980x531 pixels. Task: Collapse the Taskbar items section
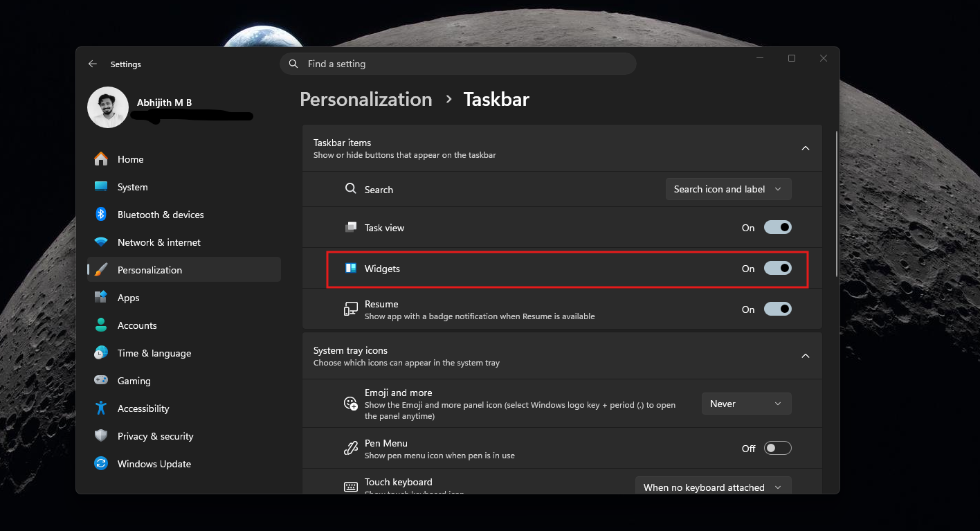(806, 148)
